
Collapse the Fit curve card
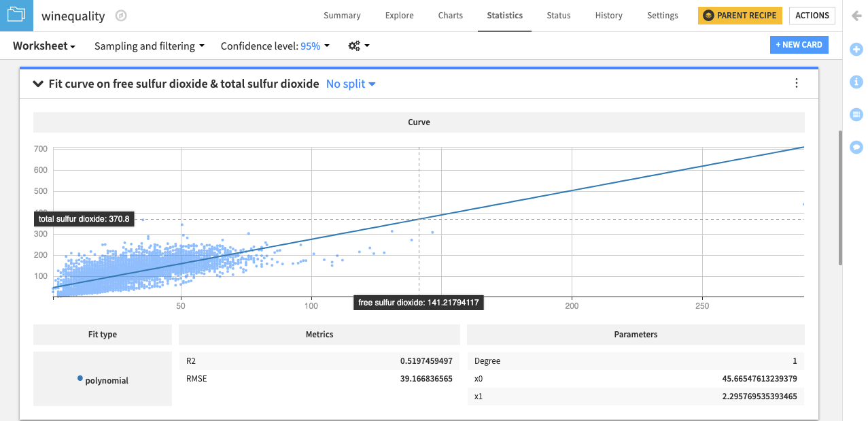(x=38, y=83)
